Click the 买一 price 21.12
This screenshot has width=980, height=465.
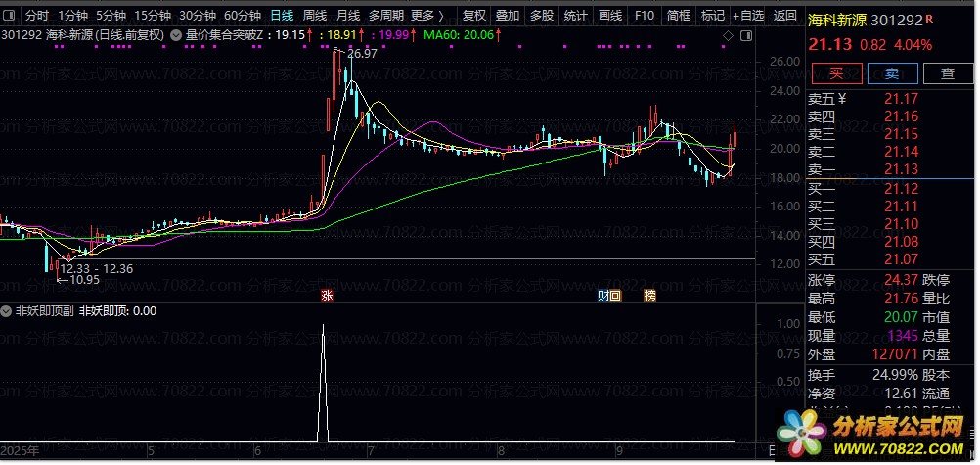tap(901, 188)
